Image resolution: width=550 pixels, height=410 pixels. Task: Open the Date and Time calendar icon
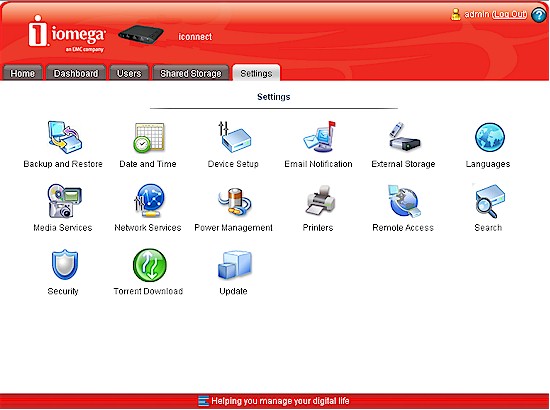(149, 137)
